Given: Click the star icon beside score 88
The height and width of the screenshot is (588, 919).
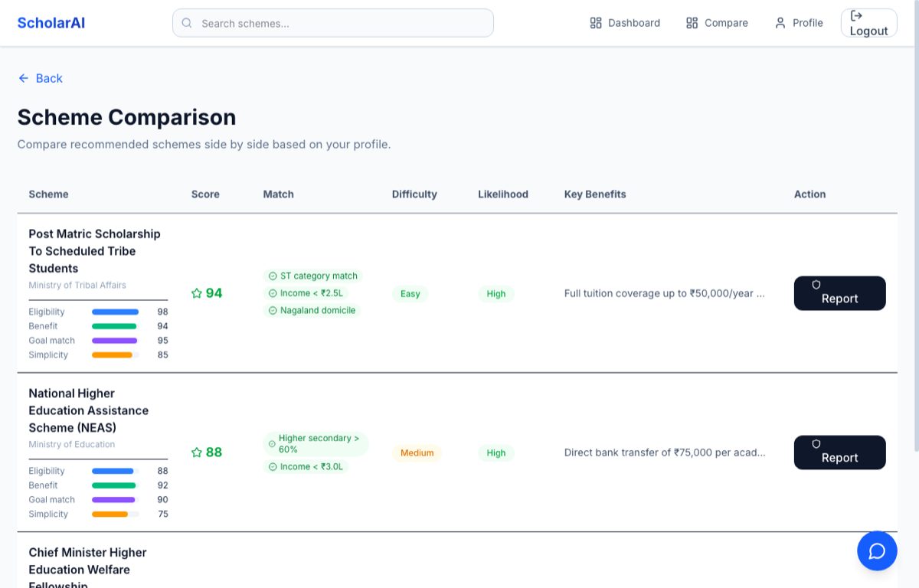Looking at the screenshot, I should click(197, 452).
